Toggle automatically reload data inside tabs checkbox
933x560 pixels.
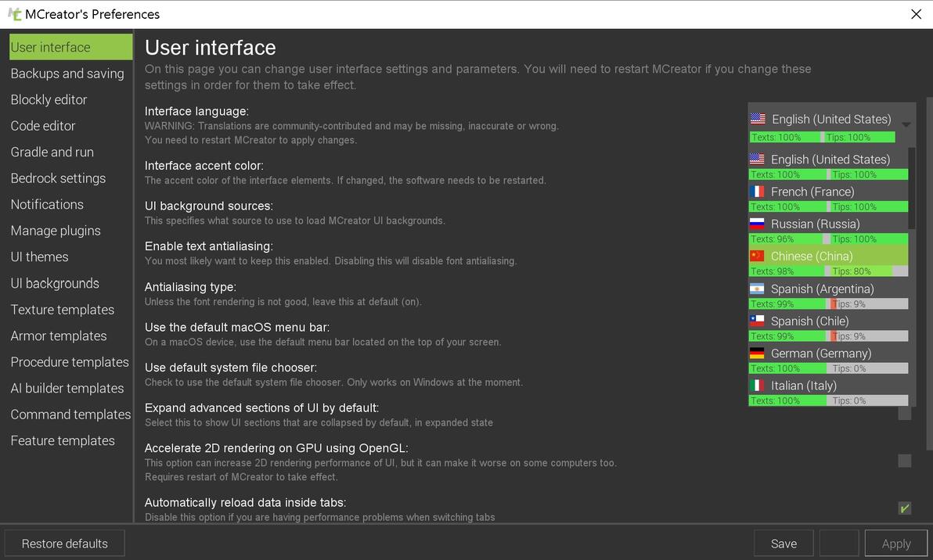[905, 508]
